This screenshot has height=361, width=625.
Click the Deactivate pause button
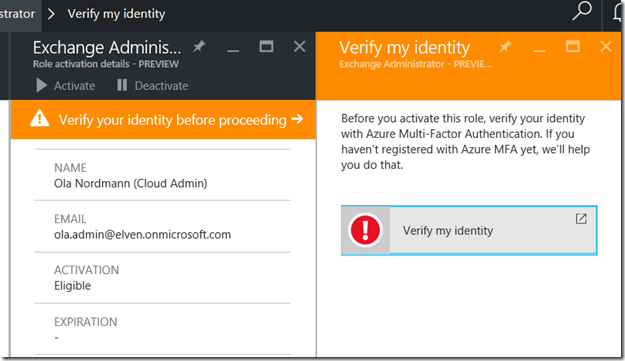(x=153, y=85)
